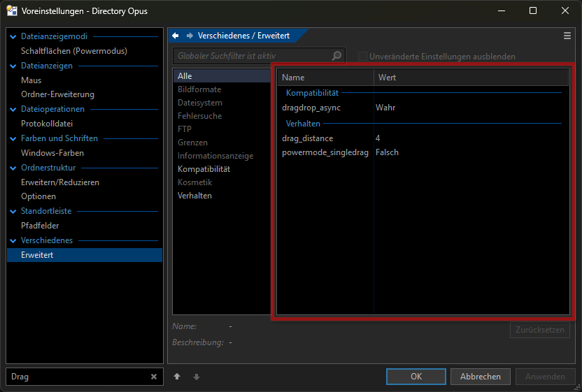Collapse the Ordnerstruktur section
The height and width of the screenshot is (392, 582).
coord(13,168)
